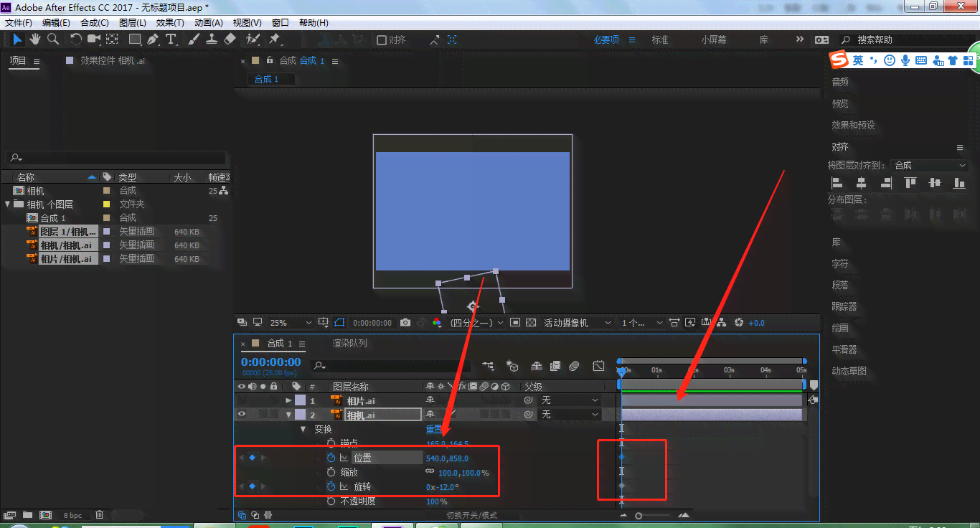Screen dimensions: 980x528
Task: Click align top edges icon
Action: pos(911,183)
